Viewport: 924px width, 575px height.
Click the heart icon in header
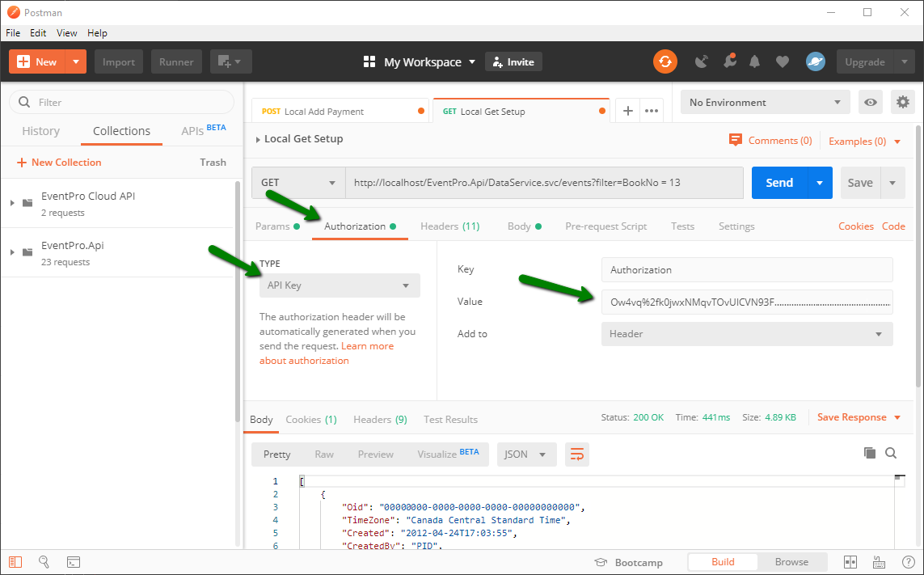pos(782,62)
